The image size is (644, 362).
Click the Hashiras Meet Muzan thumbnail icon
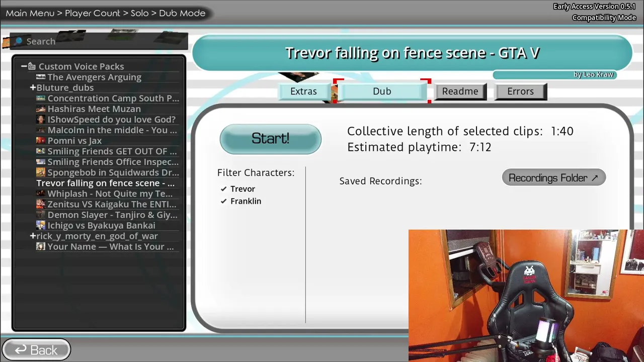(x=41, y=109)
